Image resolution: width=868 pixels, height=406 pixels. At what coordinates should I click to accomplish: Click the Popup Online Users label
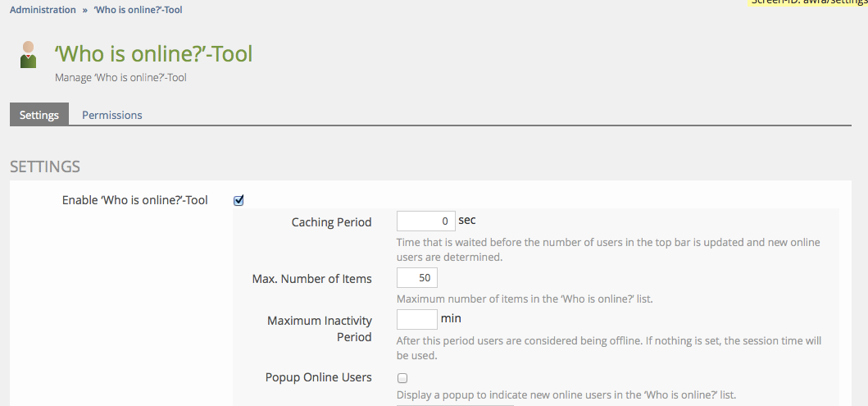(318, 377)
